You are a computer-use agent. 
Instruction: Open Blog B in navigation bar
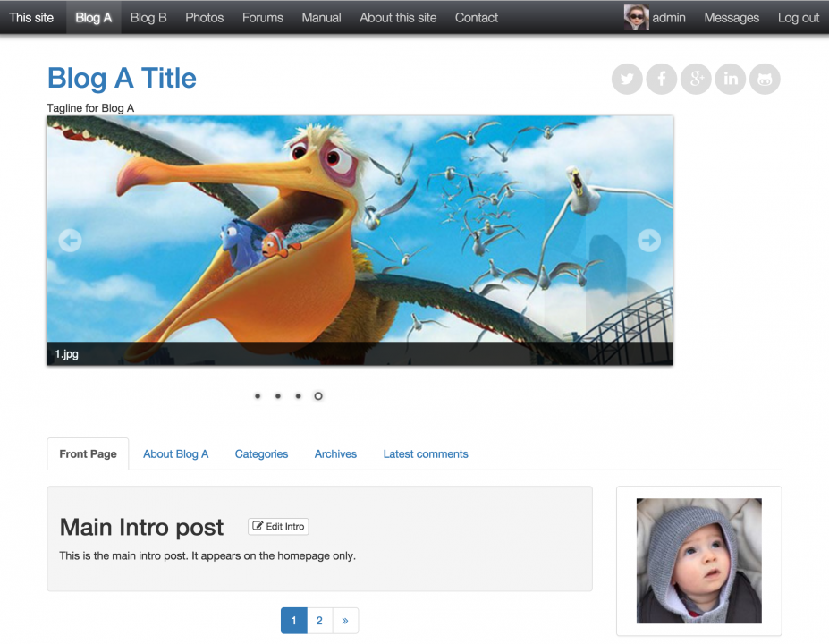(148, 18)
